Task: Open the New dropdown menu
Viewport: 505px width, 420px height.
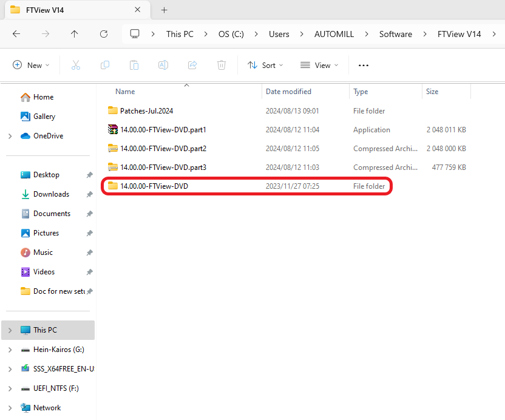Action: pyautogui.click(x=31, y=65)
